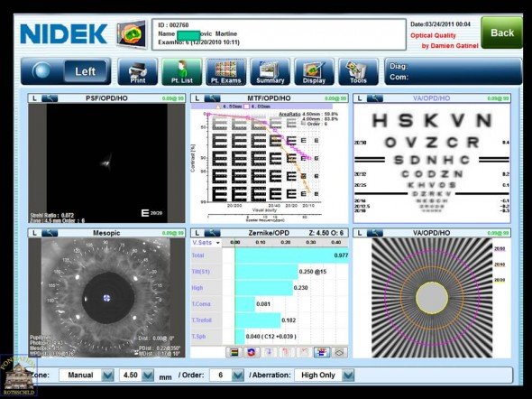This screenshot has width=532, height=399.
Task: Click the L badge on PSF panel
Action: [x=34, y=98]
